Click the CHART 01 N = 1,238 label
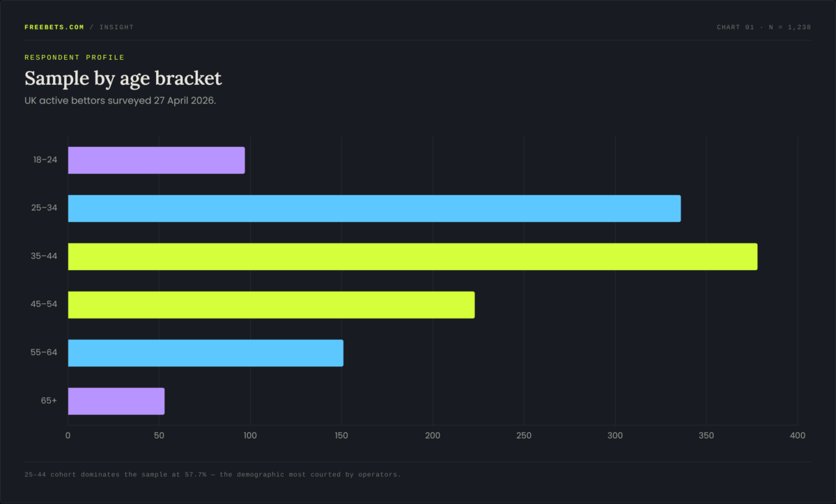 pos(764,27)
